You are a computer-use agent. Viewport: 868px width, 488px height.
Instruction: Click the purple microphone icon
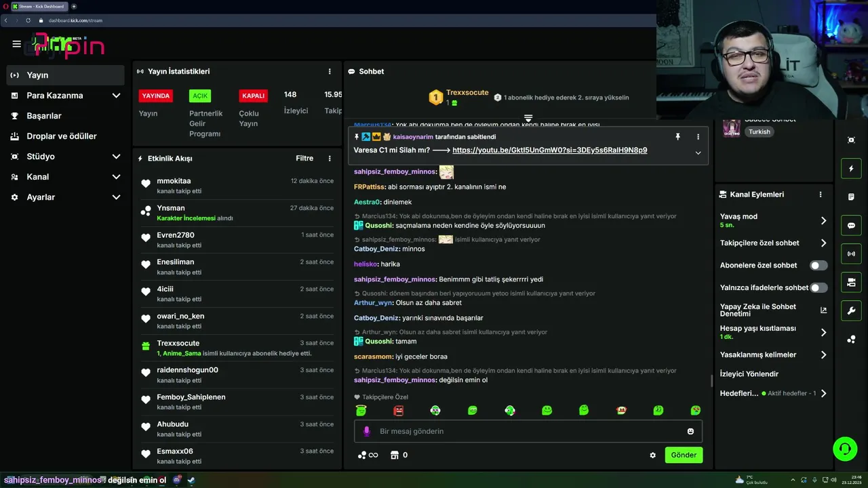pyautogui.click(x=367, y=431)
